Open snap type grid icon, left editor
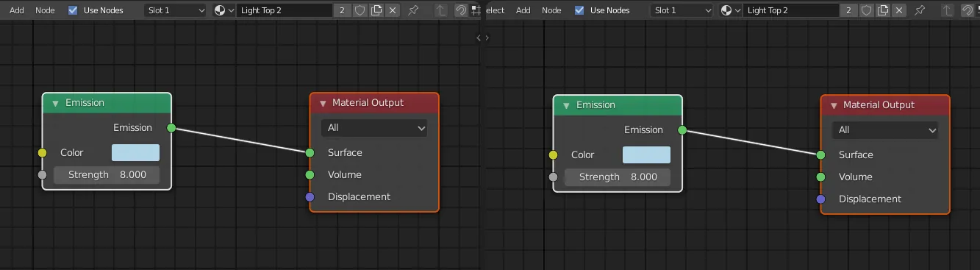This screenshot has width=980, height=270. tap(476, 10)
